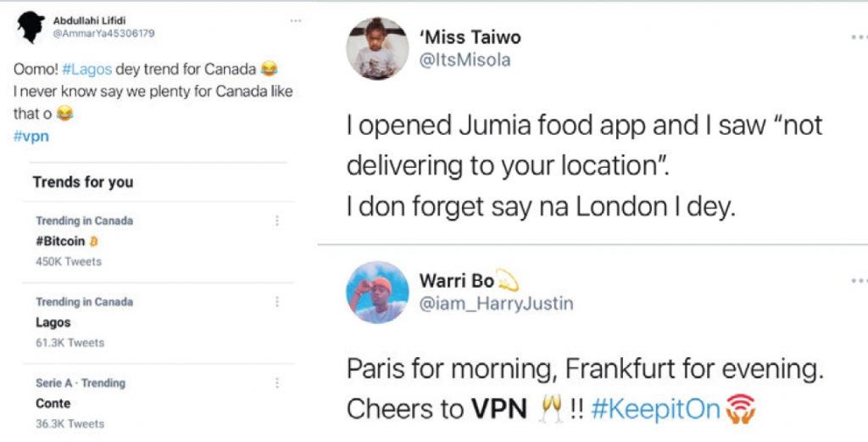Screen dimensions: 868x442
Task: Open more options on Warri Bo's tweet
Action: point(860,281)
